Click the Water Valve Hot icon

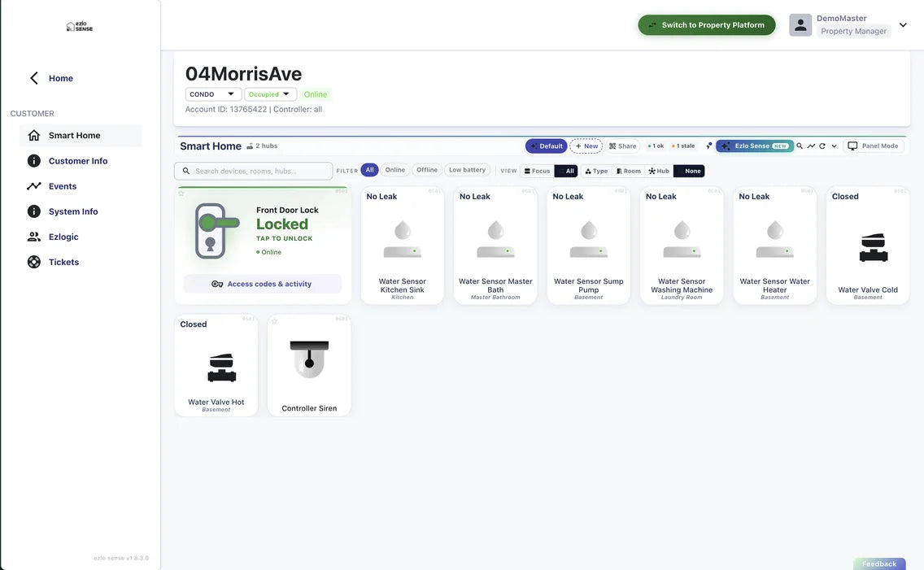(x=221, y=368)
